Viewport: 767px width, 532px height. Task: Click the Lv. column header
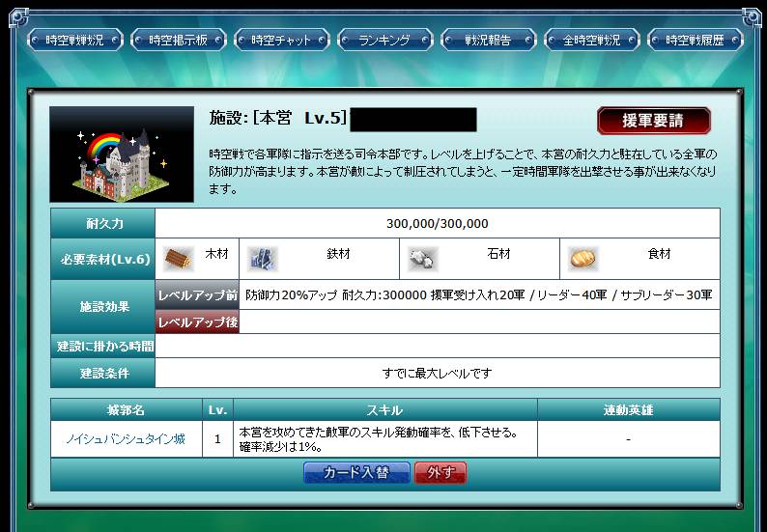pos(217,409)
